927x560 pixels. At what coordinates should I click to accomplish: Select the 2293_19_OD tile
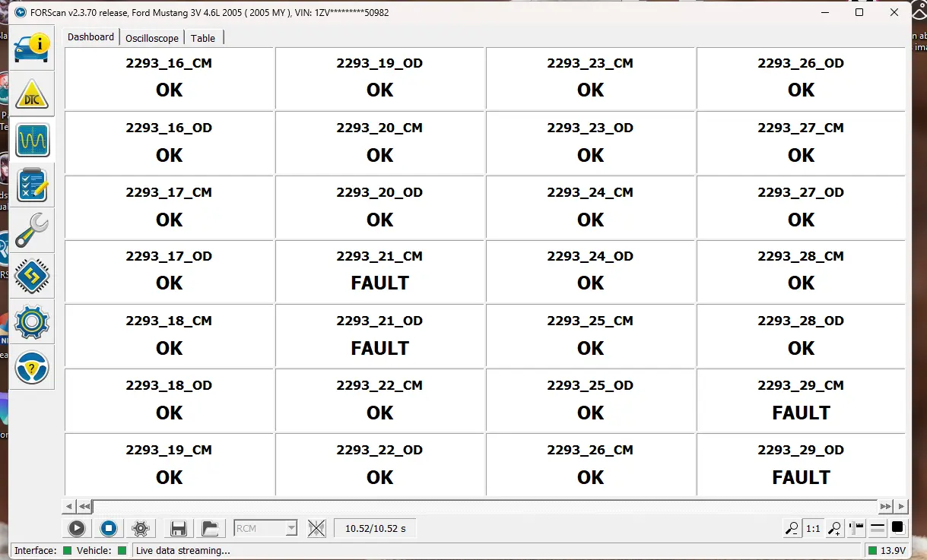pyautogui.click(x=379, y=78)
